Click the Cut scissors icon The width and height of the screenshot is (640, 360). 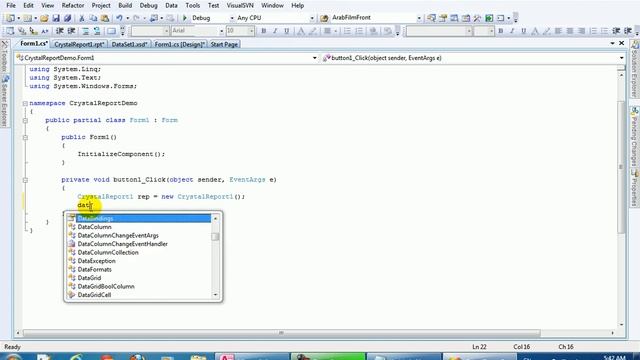click(x=82, y=18)
